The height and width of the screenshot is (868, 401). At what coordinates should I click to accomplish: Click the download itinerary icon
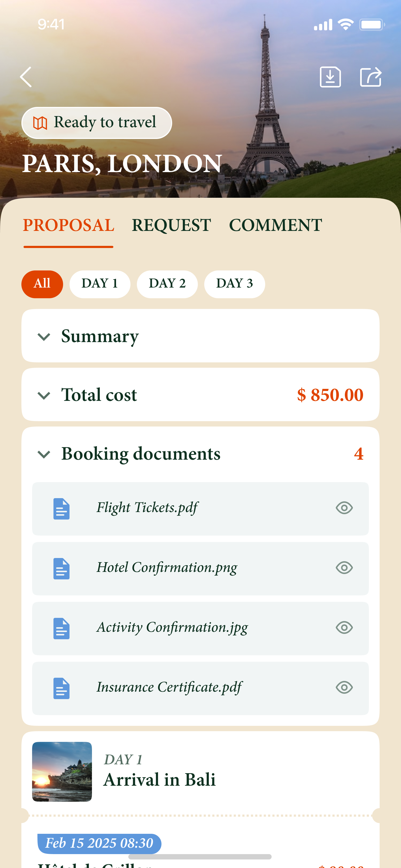[330, 77]
